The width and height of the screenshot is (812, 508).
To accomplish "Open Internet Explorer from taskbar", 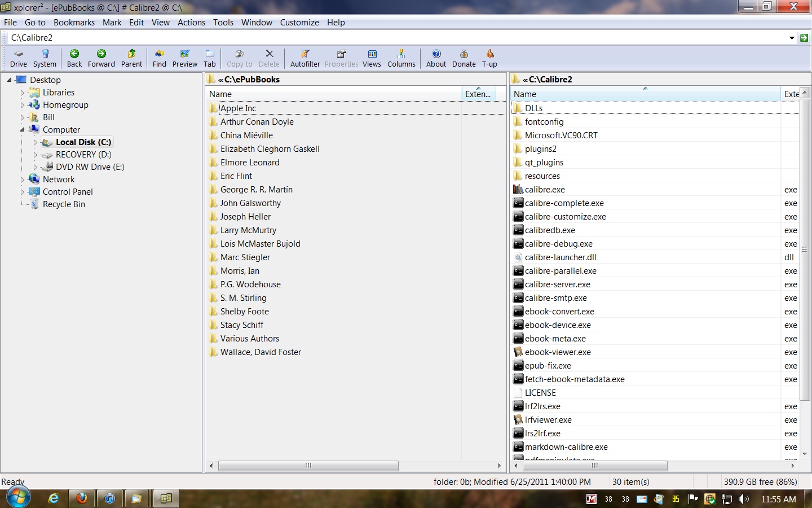I will tap(54, 498).
